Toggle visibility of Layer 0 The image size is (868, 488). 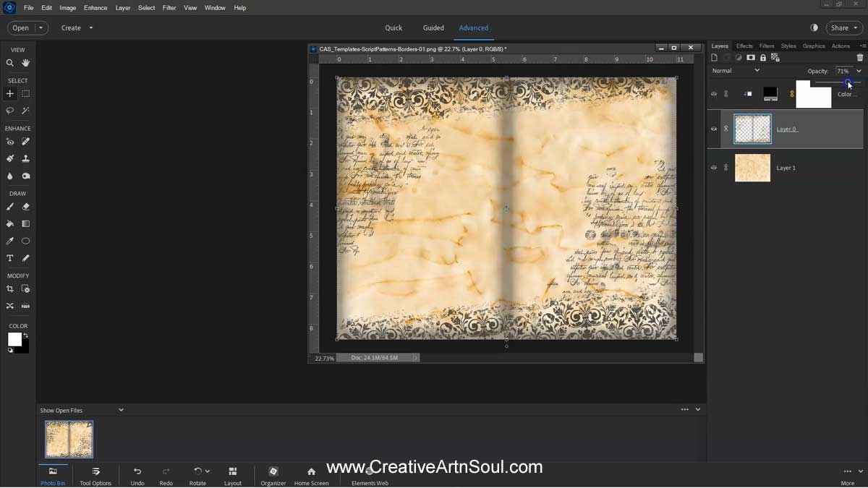(714, 129)
